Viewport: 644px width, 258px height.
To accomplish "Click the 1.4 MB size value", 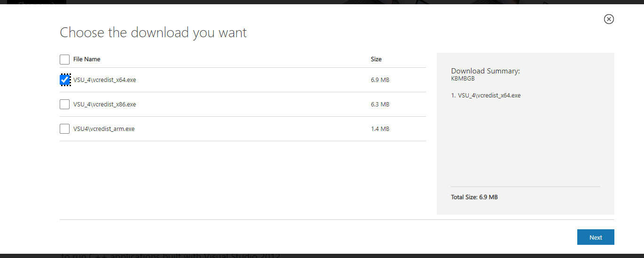I will point(380,129).
